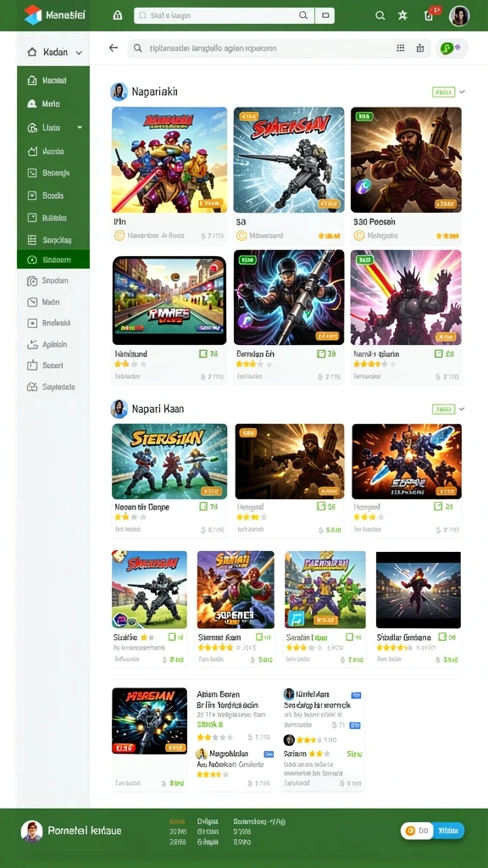The height and width of the screenshot is (868, 488).
Task: Click in the top green bar search field
Action: [x=224, y=15]
